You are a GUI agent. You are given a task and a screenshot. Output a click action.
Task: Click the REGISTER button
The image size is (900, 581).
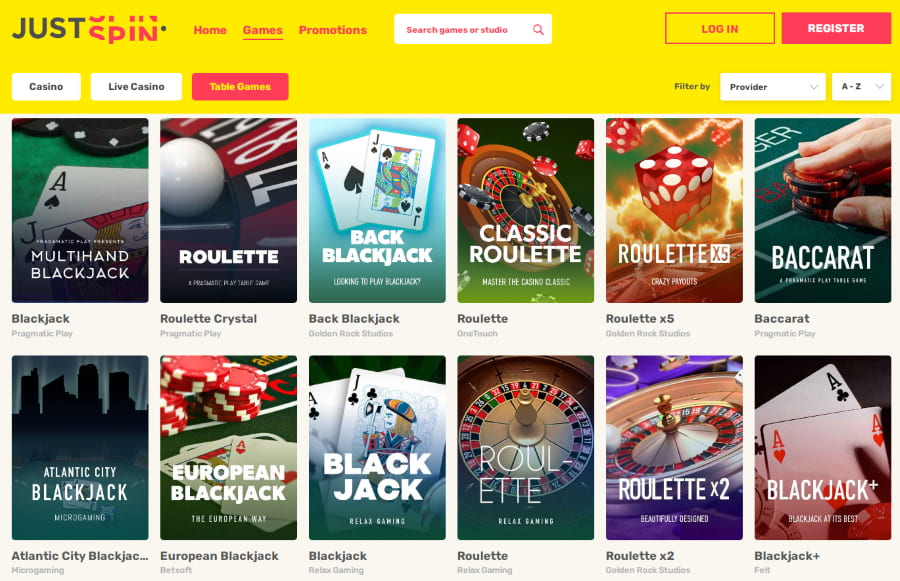point(836,28)
